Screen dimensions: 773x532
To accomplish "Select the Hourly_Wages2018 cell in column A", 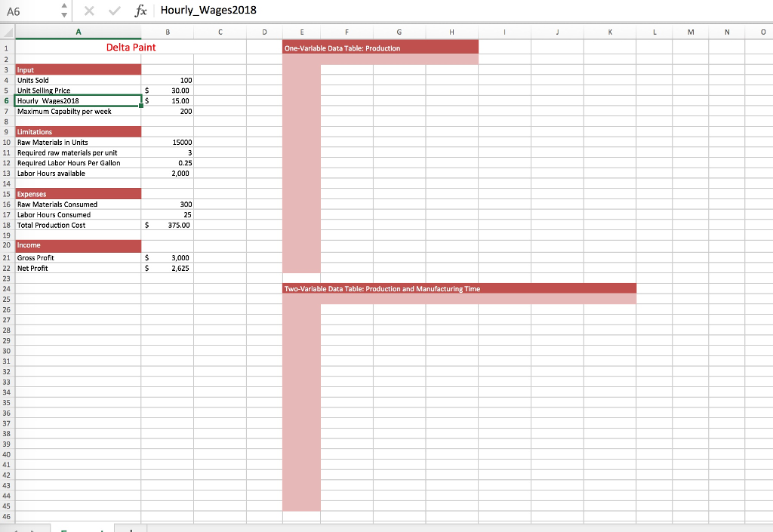I will pyautogui.click(x=79, y=101).
